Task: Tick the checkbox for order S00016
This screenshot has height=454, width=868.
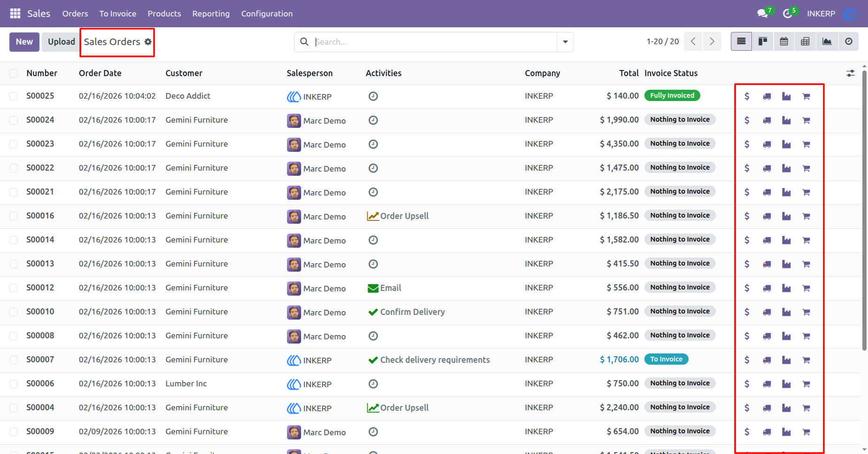Action: click(x=14, y=216)
